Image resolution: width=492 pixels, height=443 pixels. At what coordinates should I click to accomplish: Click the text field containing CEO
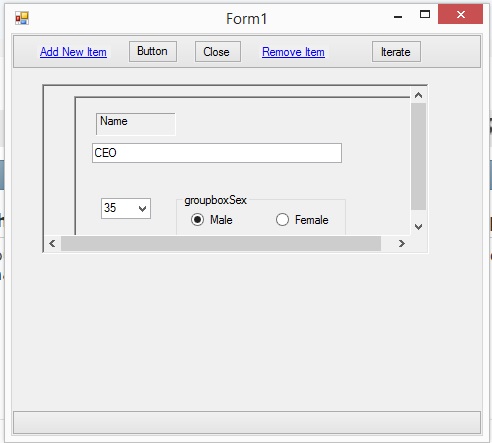217,153
